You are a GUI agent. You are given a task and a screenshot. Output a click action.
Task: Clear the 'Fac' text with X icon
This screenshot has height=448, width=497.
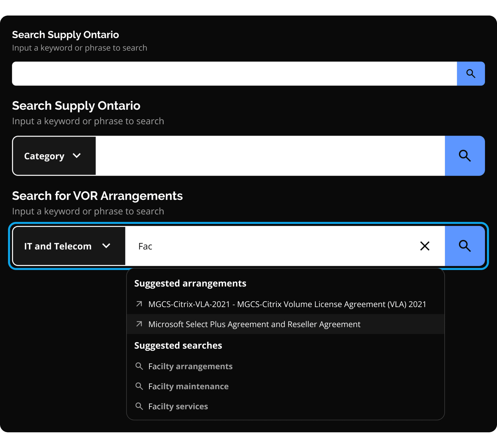[425, 246]
